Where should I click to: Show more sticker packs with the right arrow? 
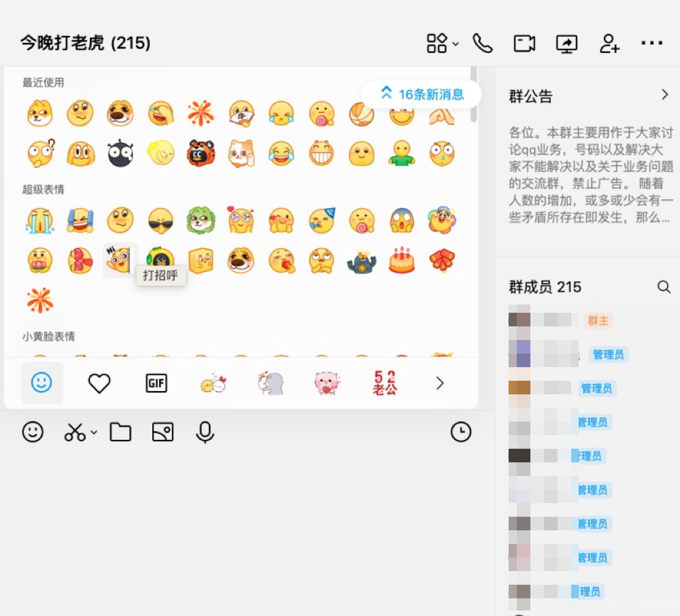tap(439, 383)
